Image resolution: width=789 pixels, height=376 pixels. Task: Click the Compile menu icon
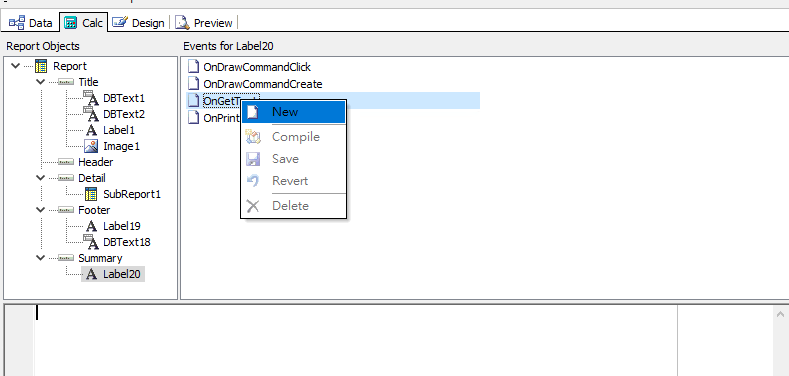(253, 137)
